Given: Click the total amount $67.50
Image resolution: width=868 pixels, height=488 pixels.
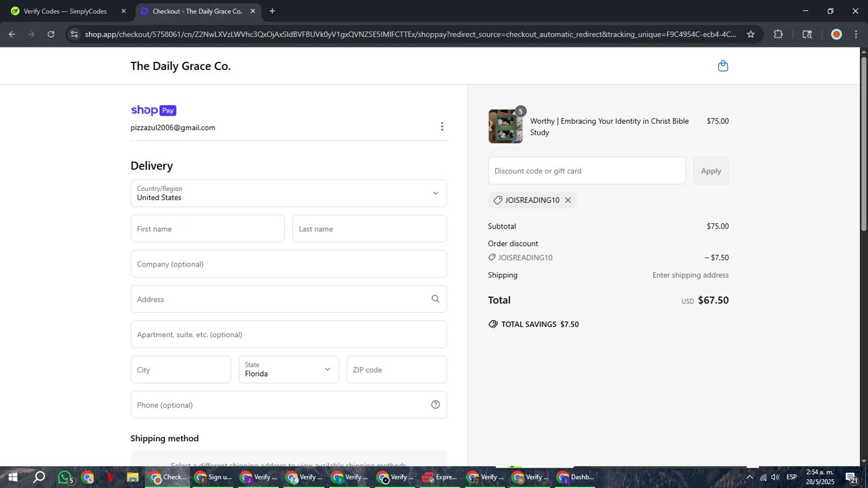Looking at the screenshot, I should pos(713,300).
